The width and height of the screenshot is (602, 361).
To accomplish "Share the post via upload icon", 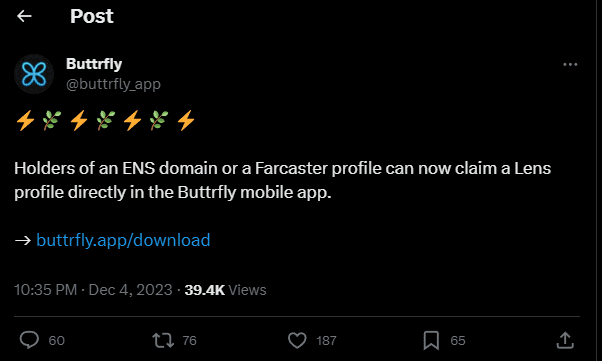I will click(565, 340).
